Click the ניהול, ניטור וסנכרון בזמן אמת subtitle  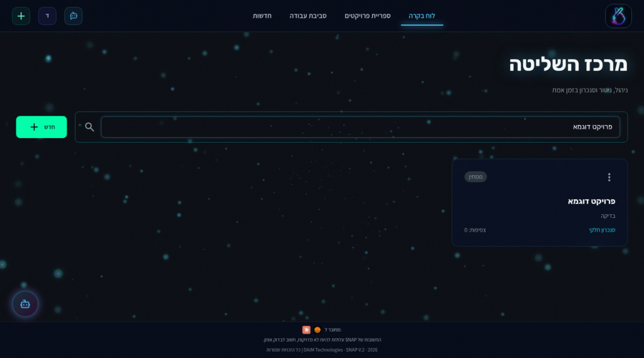click(x=590, y=90)
